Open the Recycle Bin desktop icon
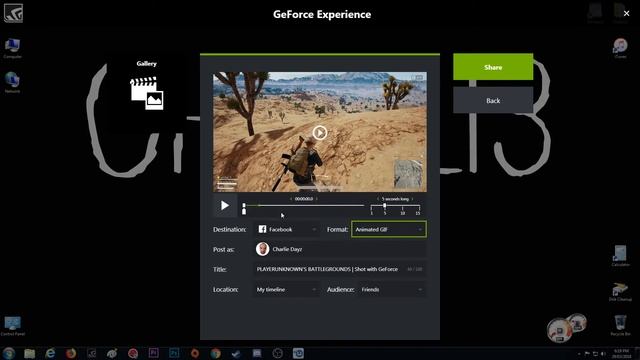Viewport: 640px width, 360px height. click(x=620, y=325)
